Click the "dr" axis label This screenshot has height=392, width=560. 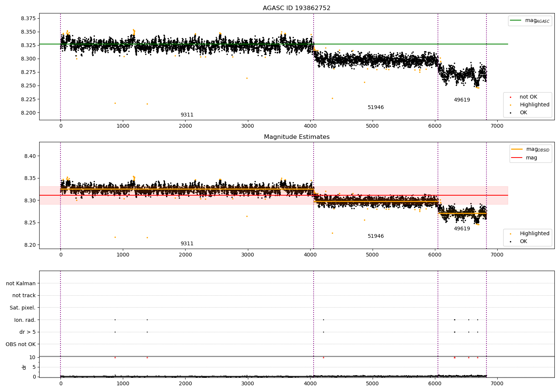[24, 367]
